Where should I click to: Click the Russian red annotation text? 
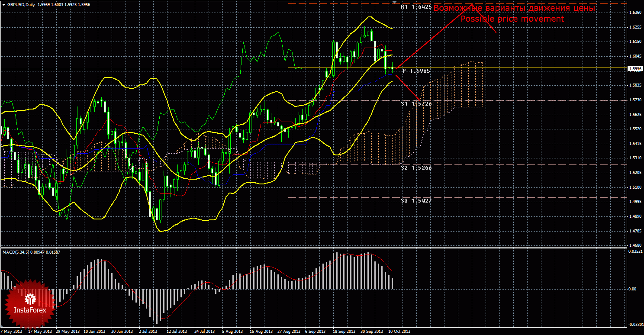pos(514,8)
